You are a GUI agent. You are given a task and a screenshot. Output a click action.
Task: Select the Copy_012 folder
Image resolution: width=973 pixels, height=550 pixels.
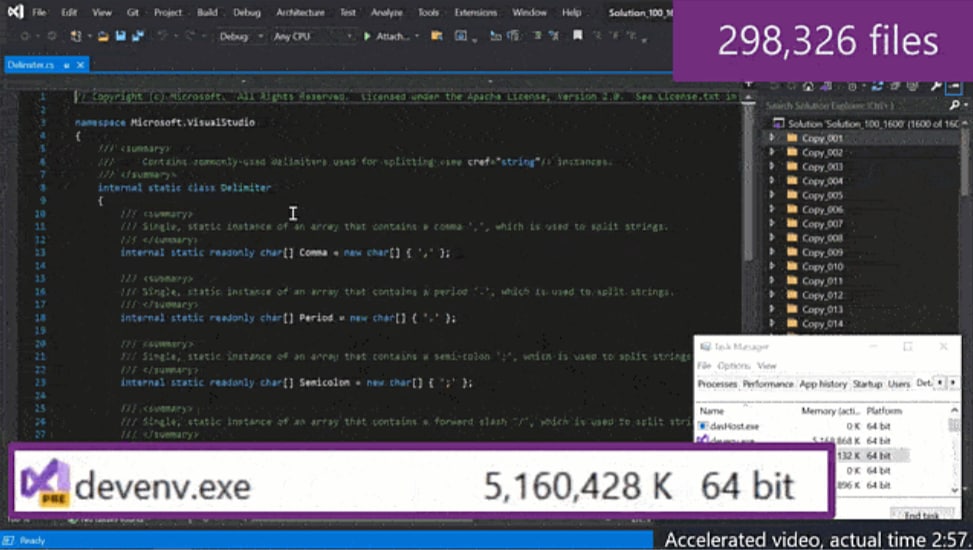822,295
